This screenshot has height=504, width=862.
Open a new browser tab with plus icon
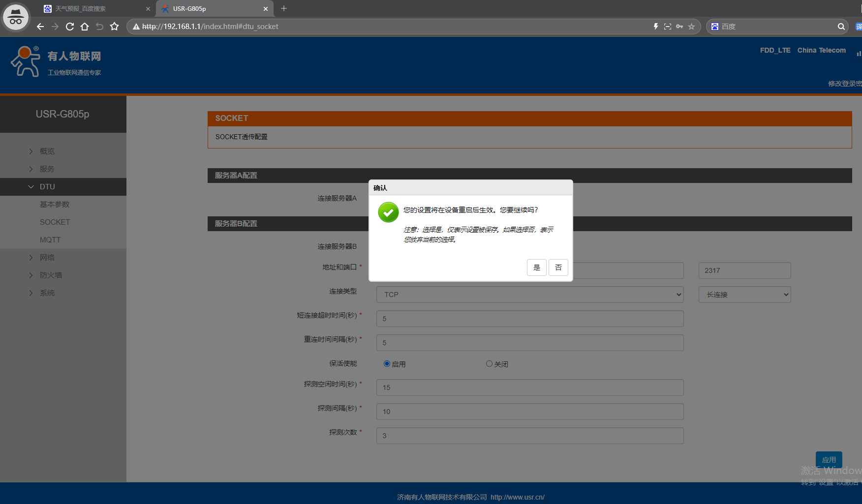coord(284,8)
